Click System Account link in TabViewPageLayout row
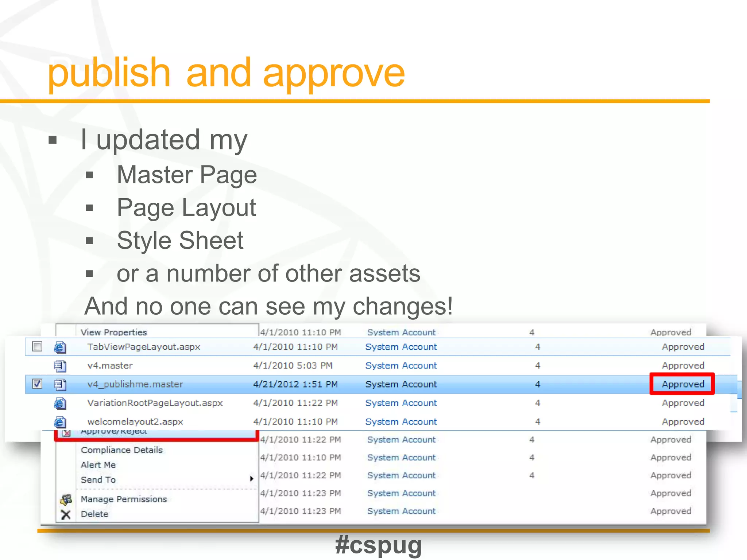 (x=401, y=347)
